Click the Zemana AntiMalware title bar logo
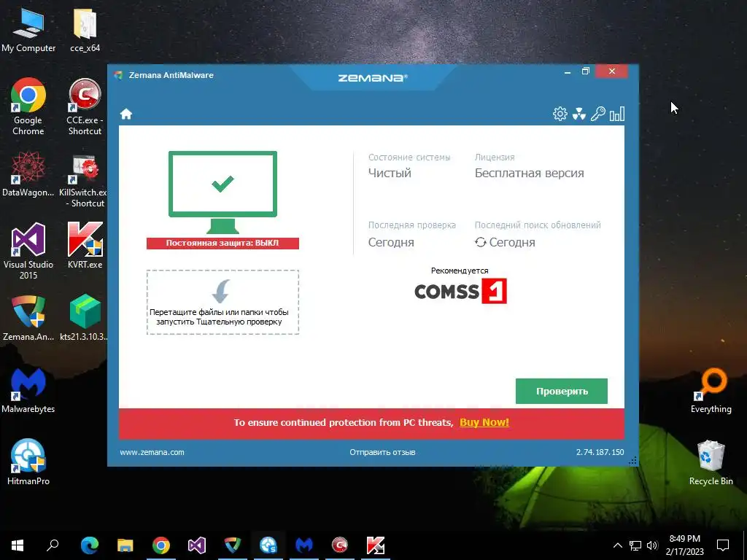 pyautogui.click(x=118, y=75)
